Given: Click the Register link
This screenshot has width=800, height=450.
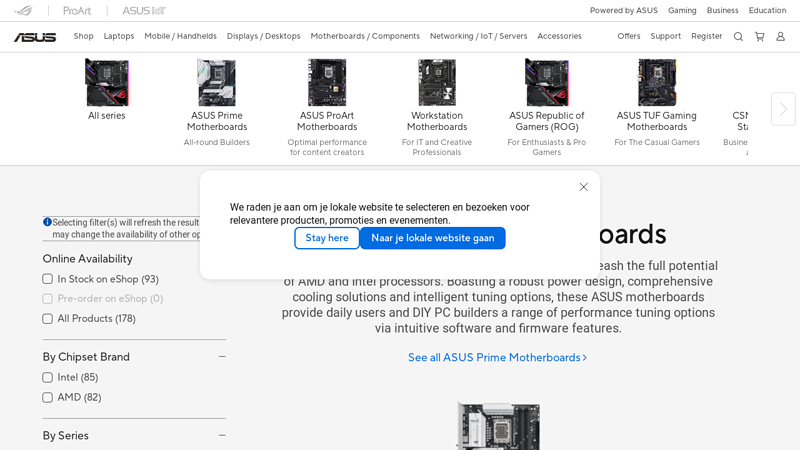Looking at the screenshot, I should click(x=707, y=36).
